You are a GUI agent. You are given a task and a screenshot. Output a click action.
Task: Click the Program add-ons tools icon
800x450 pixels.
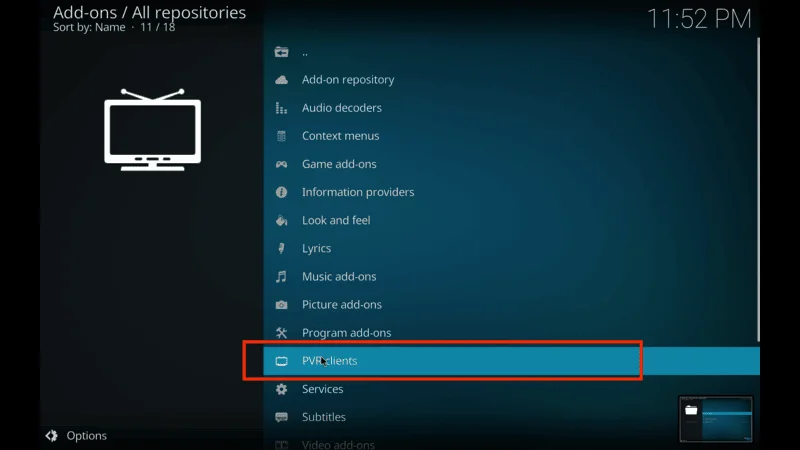281,333
